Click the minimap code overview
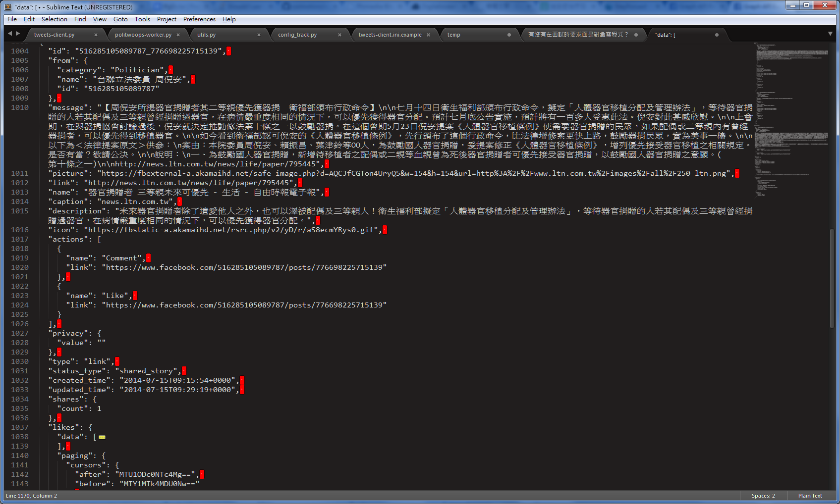 790,119
